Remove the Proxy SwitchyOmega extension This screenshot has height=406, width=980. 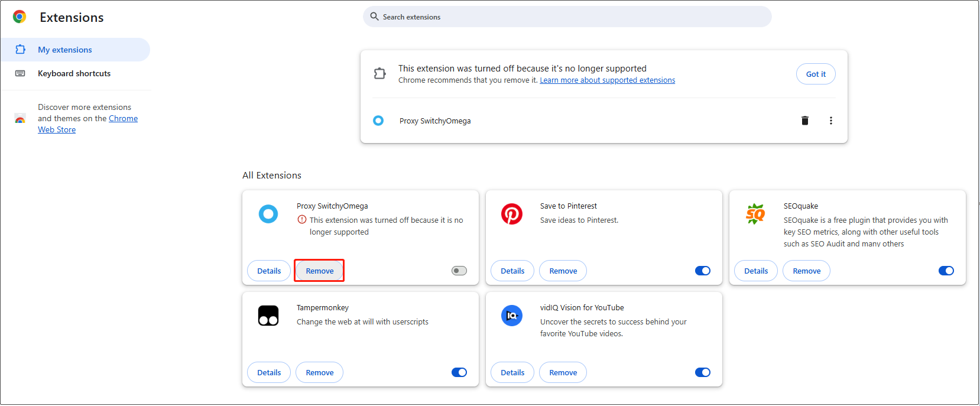pos(319,271)
